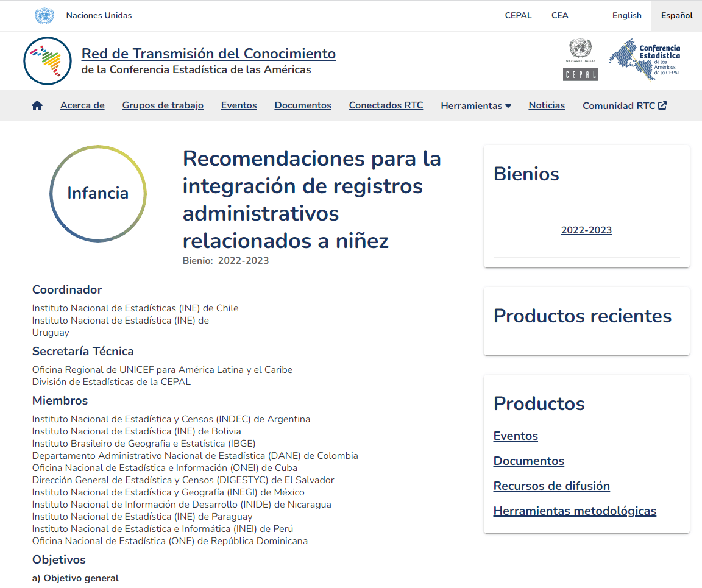Open Recursos de difusión link
Image resolution: width=702 pixels, height=588 pixels.
pos(551,486)
